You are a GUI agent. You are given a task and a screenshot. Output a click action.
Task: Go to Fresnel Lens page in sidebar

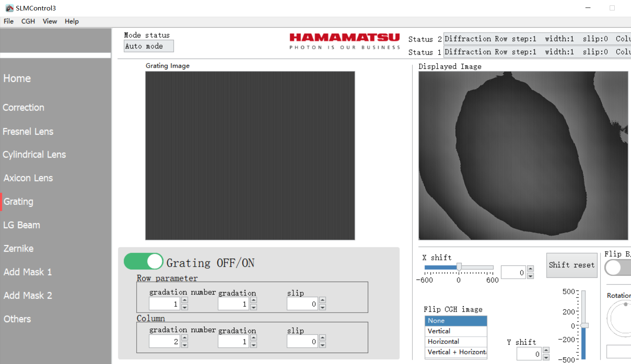tap(28, 132)
